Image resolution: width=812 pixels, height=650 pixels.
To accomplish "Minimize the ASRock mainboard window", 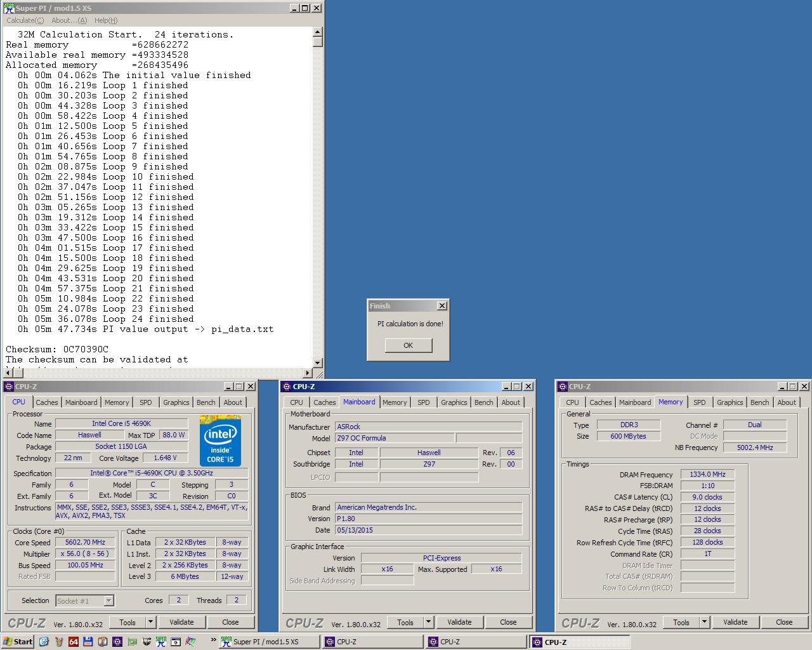I will point(507,387).
